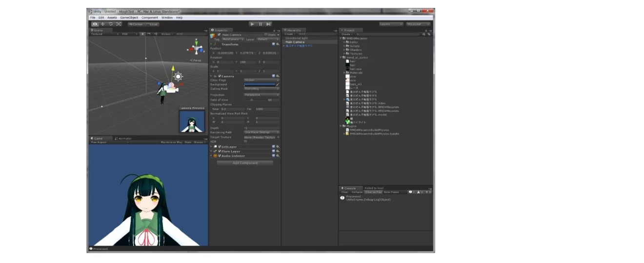Toggle the GUILayer enabled checkbox

220,147
